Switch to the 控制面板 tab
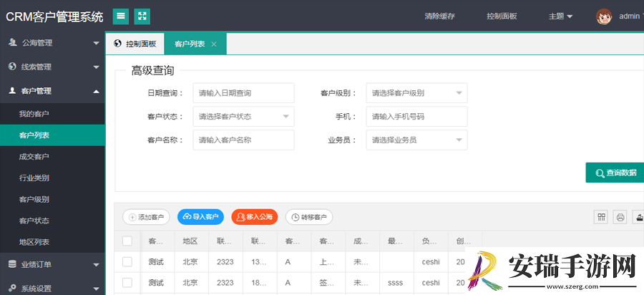This screenshot has height=295, width=644. (135, 44)
